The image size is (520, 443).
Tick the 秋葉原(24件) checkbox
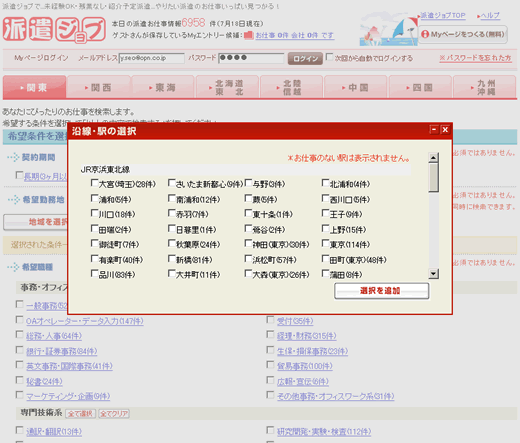coord(171,244)
